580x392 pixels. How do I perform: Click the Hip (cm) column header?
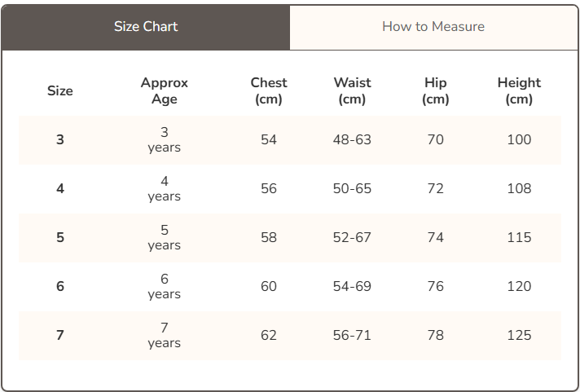pos(436,91)
